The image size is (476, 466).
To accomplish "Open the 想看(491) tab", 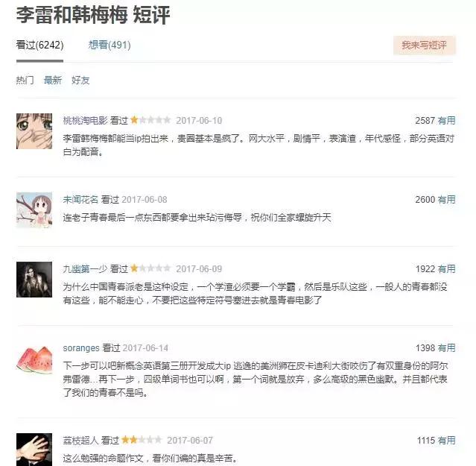I will (110, 45).
